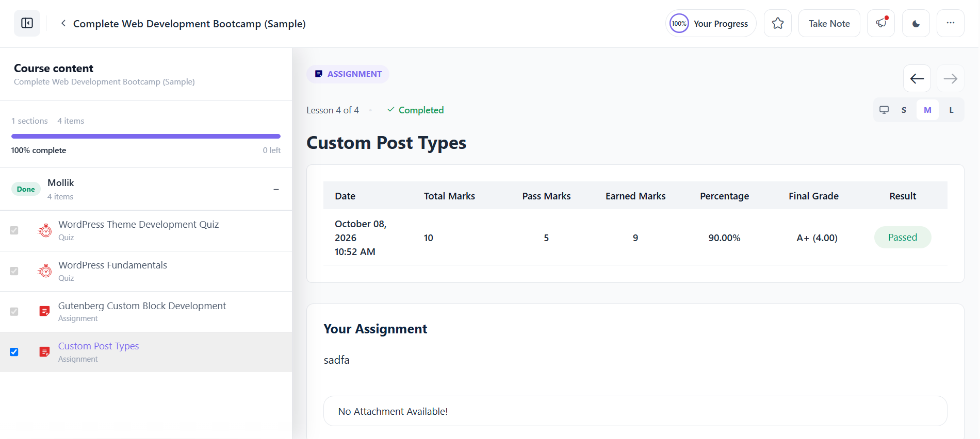
Task: Click assignment icon for Custom Post Types
Action: point(45,352)
